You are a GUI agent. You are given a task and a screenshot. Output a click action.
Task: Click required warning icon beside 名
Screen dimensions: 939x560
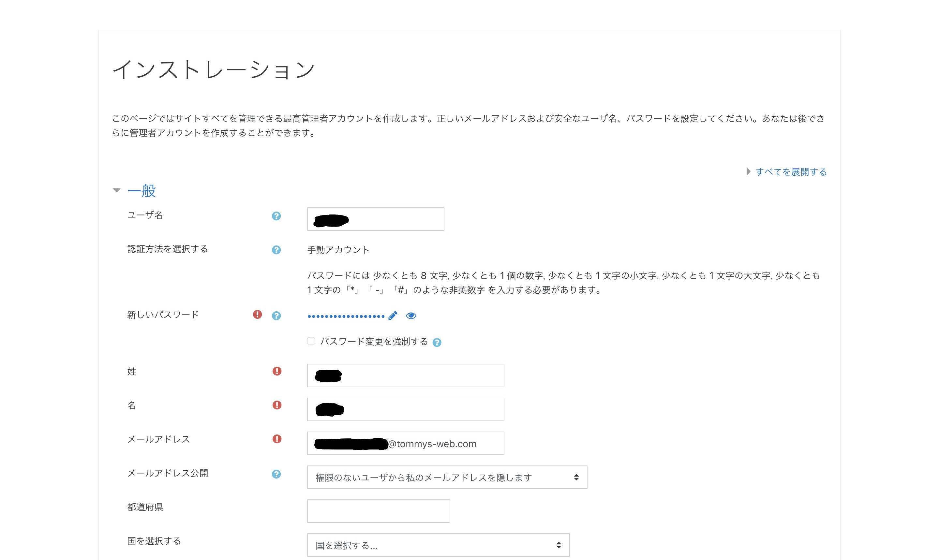coord(277,405)
